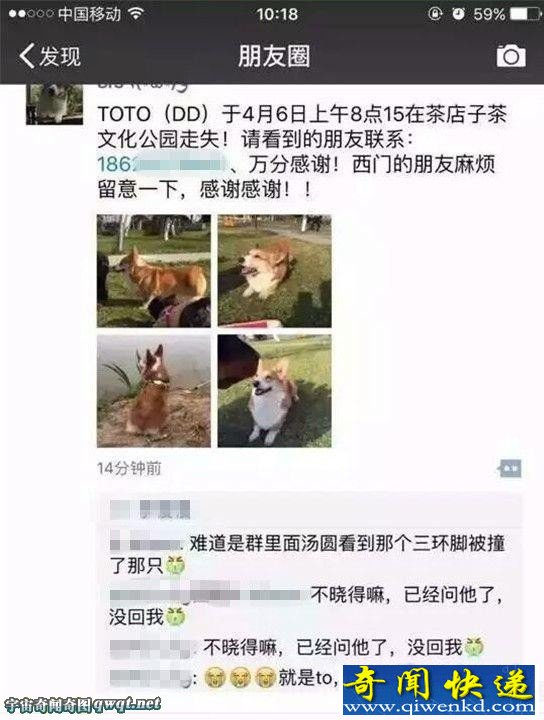The width and height of the screenshot is (544, 720).
Task: Tap the 发现 back button label
Action: click(x=60, y=56)
